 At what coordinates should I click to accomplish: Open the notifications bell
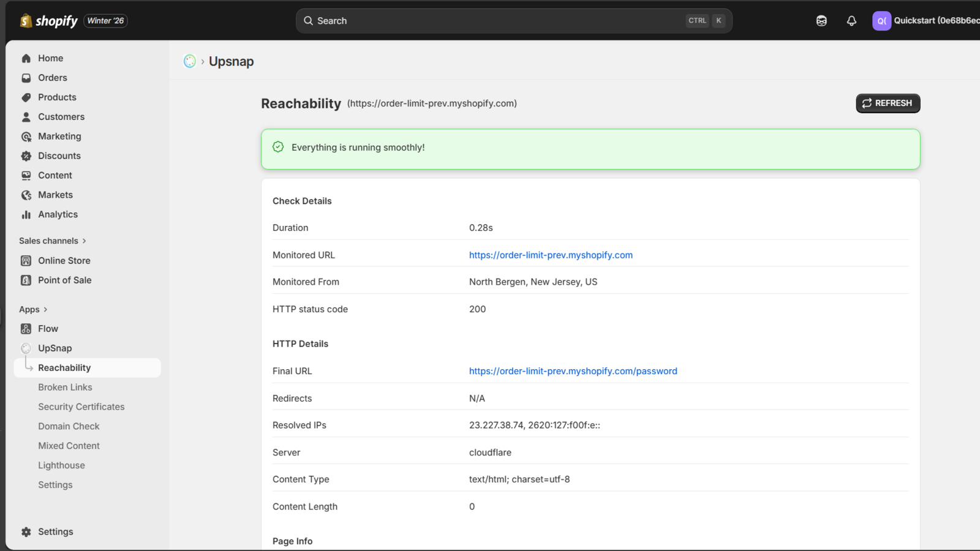pyautogui.click(x=851, y=21)
